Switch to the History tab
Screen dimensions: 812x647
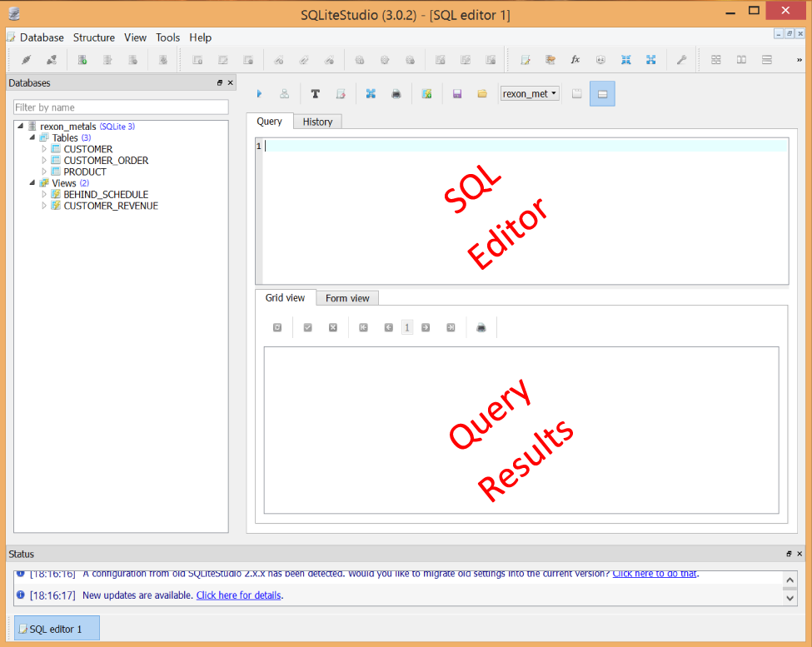point(317,121)
